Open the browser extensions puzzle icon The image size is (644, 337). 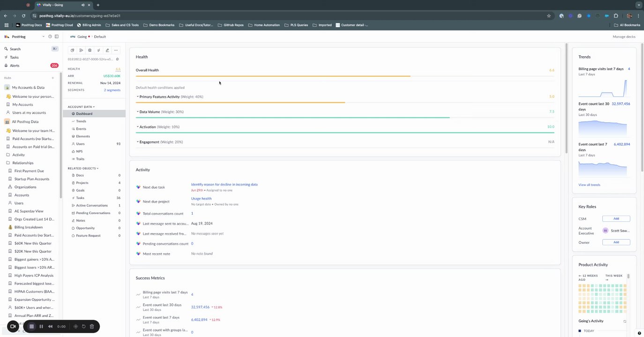point(616,15)
